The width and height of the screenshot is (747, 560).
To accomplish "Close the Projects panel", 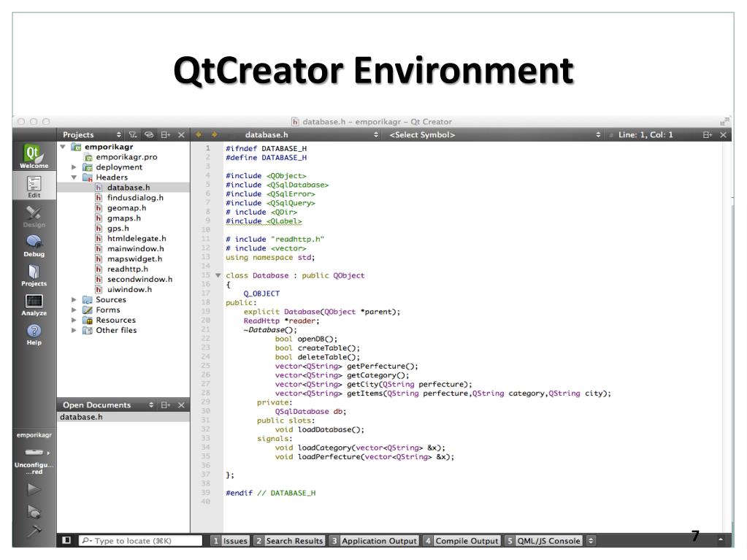I will [182, 135].
